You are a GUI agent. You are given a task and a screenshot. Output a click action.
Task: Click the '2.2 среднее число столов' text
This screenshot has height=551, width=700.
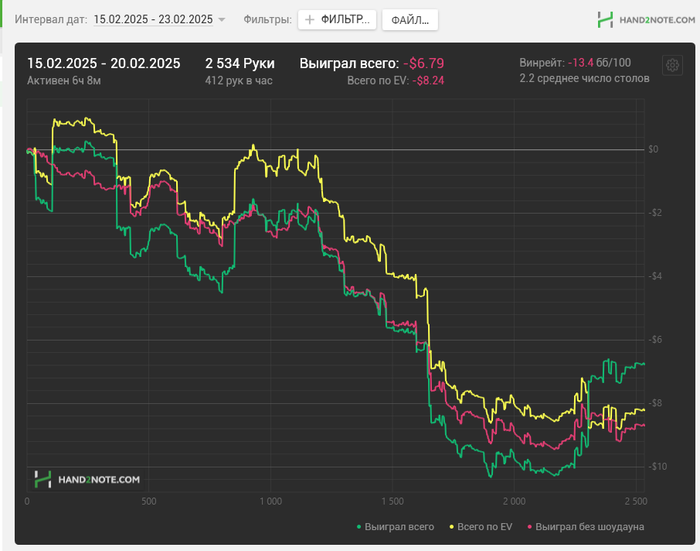[584, 79]
